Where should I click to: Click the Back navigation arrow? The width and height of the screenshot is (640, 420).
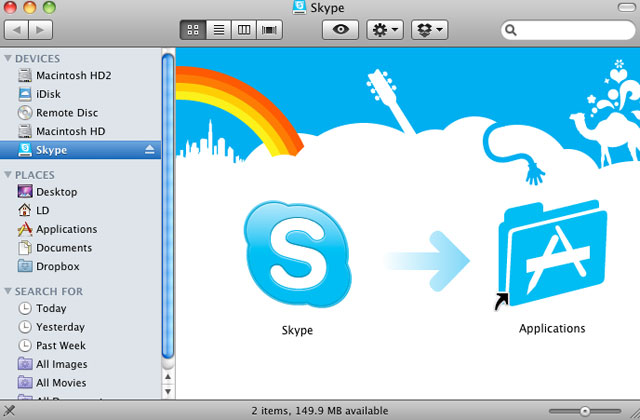click(16, 30)
